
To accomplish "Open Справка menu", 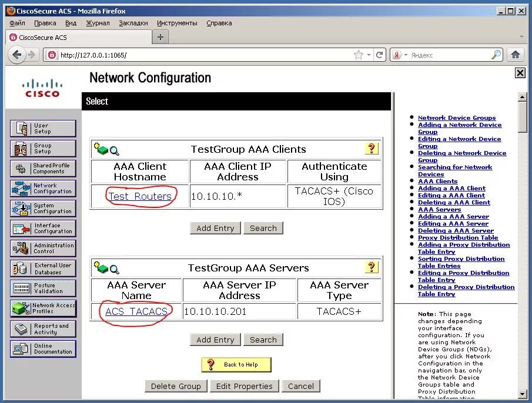I will (219, 23).
